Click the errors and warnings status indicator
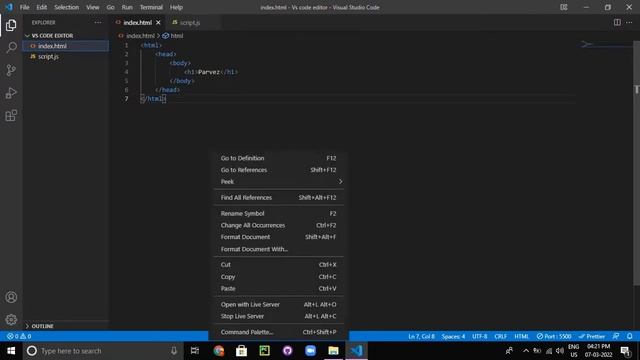Viewport: 640px width, 360px height. coord(19,336)
